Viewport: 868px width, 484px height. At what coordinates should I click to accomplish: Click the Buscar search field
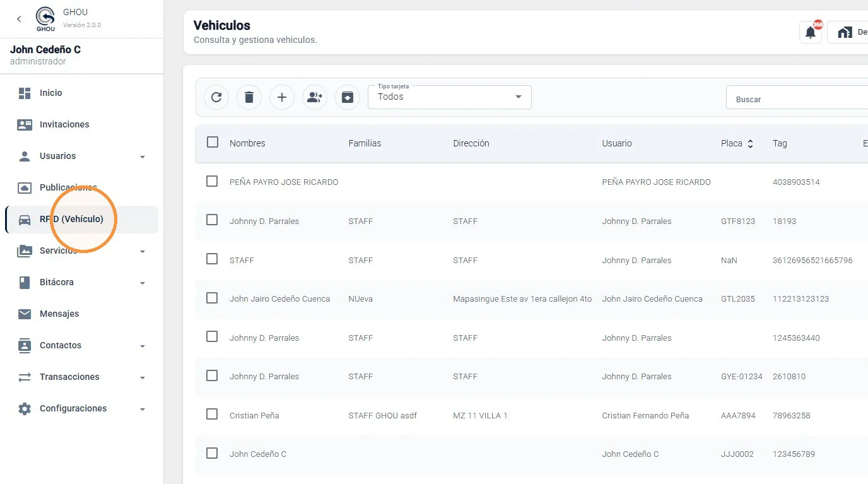pos(797,98)
